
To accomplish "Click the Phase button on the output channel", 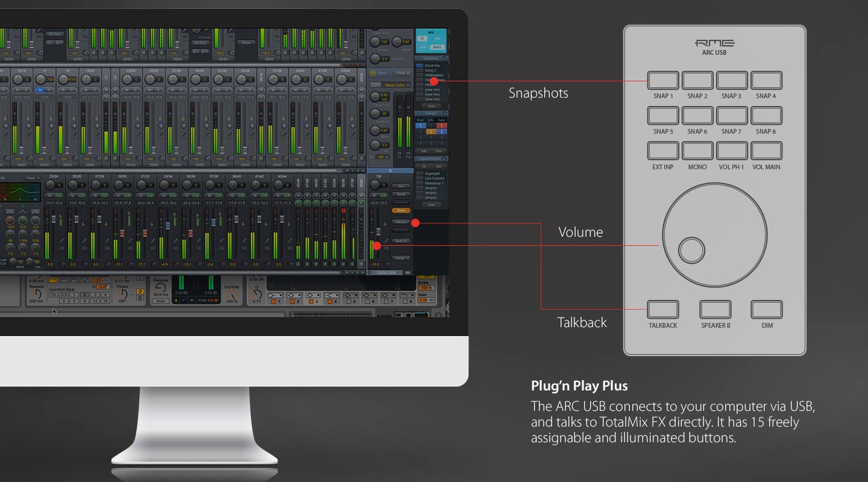I will [x=245, y=42].
